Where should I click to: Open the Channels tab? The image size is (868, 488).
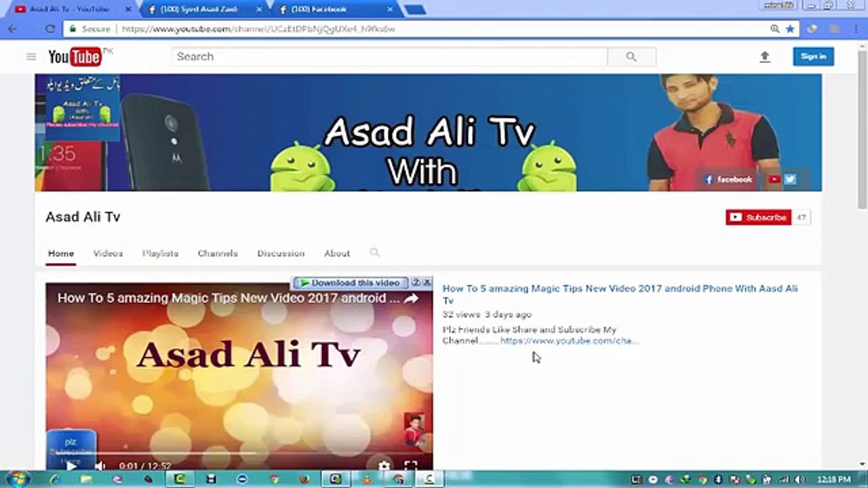pos(218,253)
